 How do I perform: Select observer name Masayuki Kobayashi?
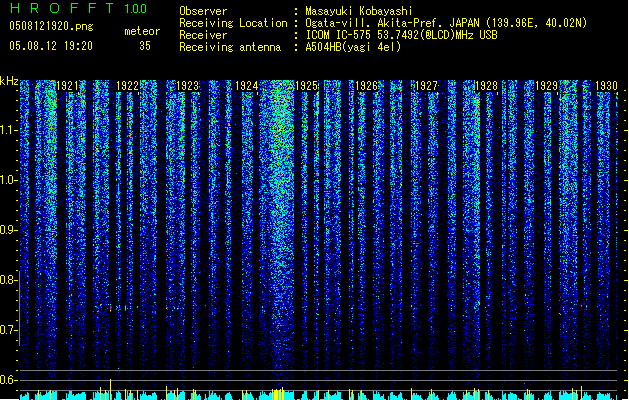pyautogui.click(x=359, y=11)
